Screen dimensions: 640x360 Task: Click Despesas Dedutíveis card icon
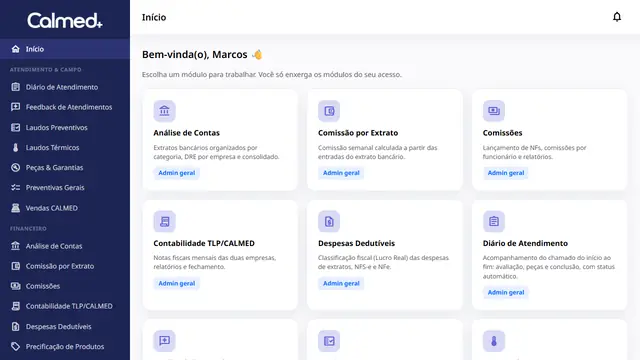tap(329, 221)
